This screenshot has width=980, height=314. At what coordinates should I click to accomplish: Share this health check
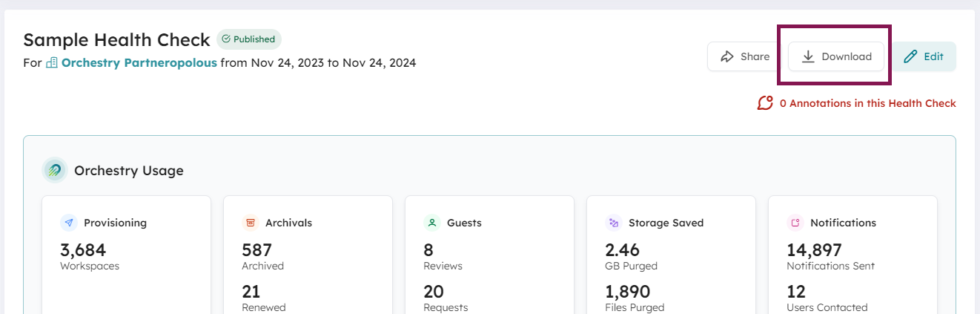pyautogui.click(x=745, y=56)
